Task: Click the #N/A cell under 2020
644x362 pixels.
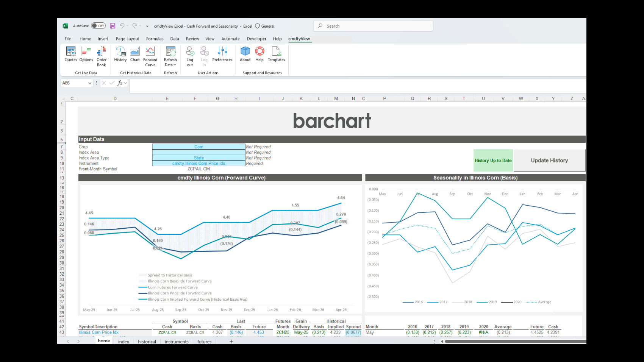Action: tap(483, 332)
